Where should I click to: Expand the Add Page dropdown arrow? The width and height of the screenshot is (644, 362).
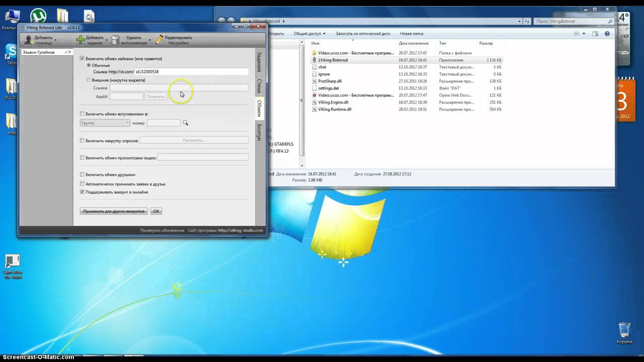pyautogui.click(x=55, y=40)
